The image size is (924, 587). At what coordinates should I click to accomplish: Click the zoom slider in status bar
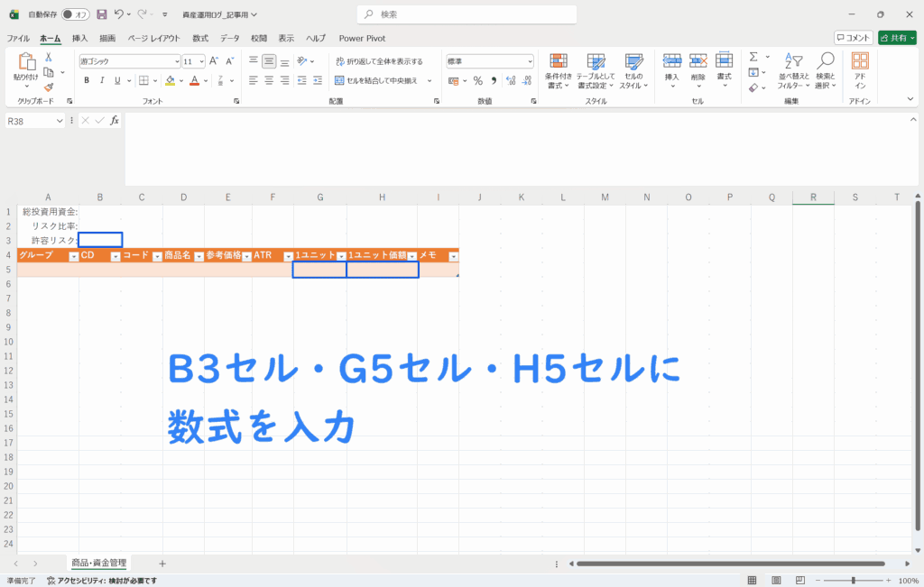click(852, 580)
